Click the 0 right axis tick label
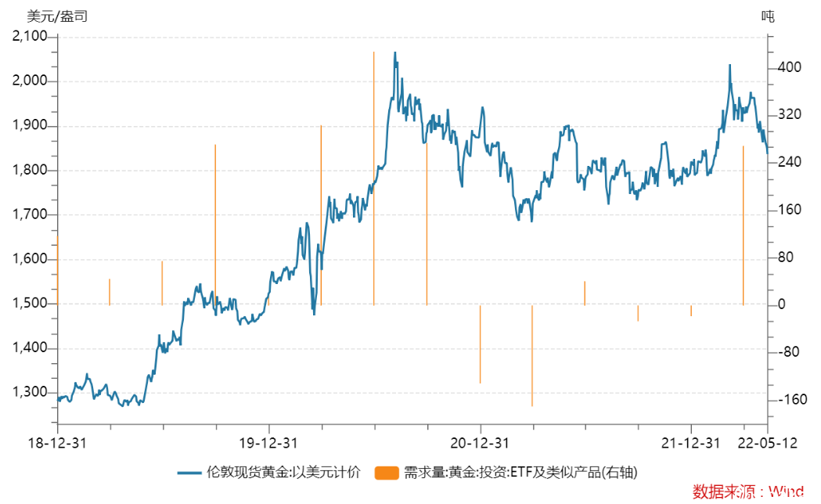 coord(781,304)
